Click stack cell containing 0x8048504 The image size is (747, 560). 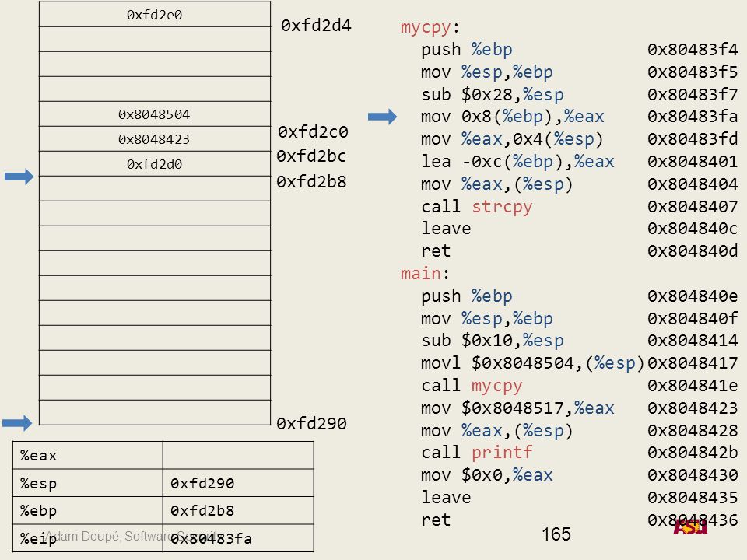[155, 114]
